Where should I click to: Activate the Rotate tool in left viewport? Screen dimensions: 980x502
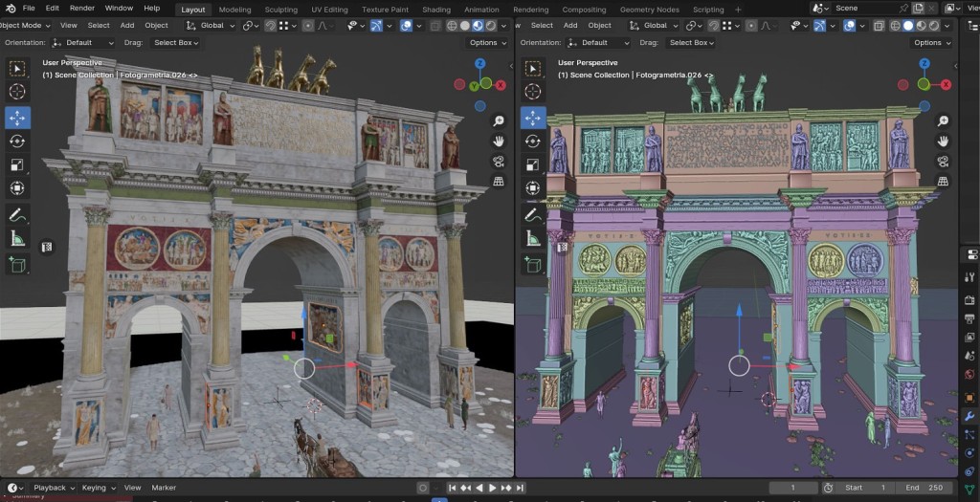pos(17,142)
